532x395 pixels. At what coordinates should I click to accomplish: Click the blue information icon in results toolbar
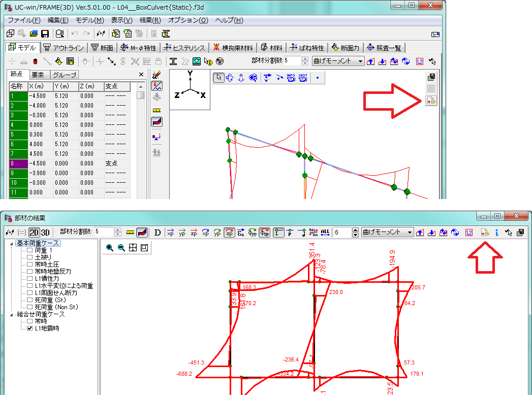[497, 233]
